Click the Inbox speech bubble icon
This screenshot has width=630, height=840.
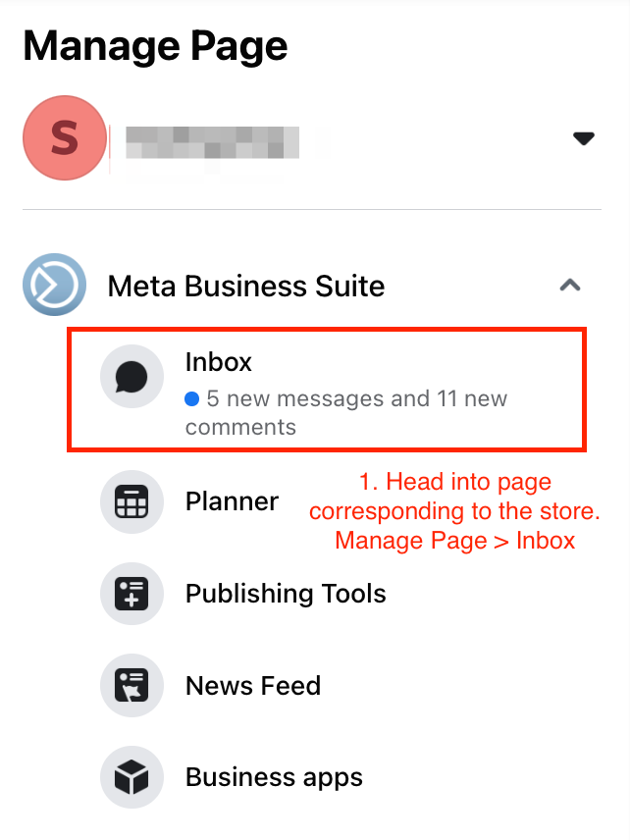[131, 377]
